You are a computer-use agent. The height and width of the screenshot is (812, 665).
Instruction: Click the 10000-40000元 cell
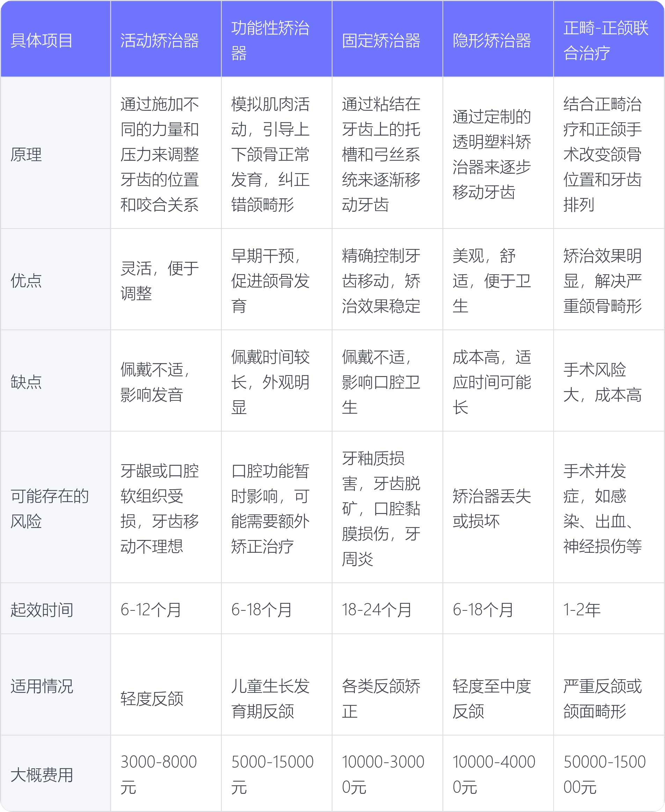pyautogui.click(x=498, y=773)
